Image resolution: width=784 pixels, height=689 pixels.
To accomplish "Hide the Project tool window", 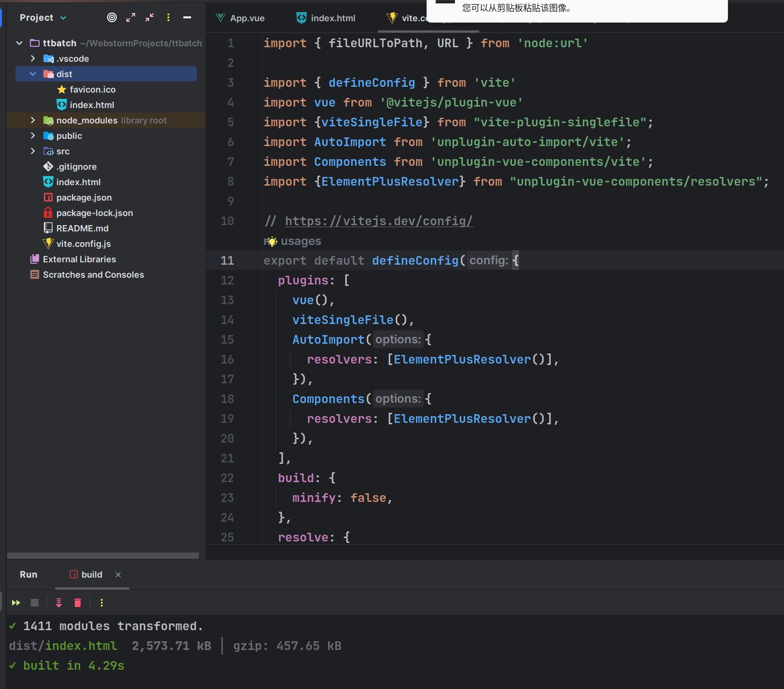I will click(x=187, y=18).
